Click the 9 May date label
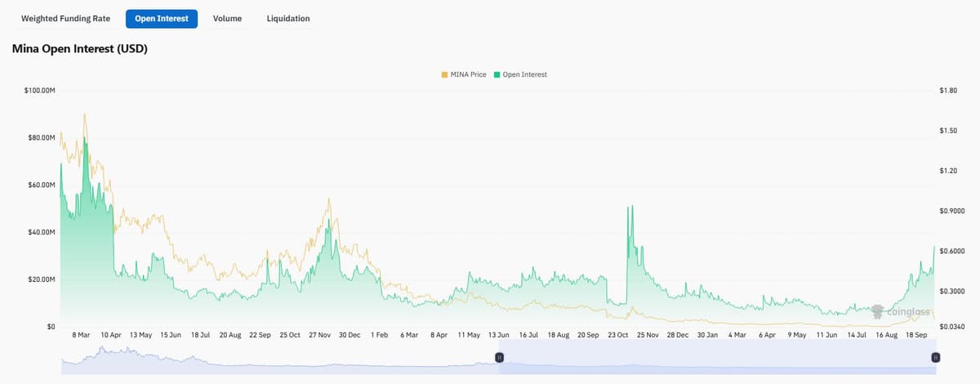 (x=796, y=335)
